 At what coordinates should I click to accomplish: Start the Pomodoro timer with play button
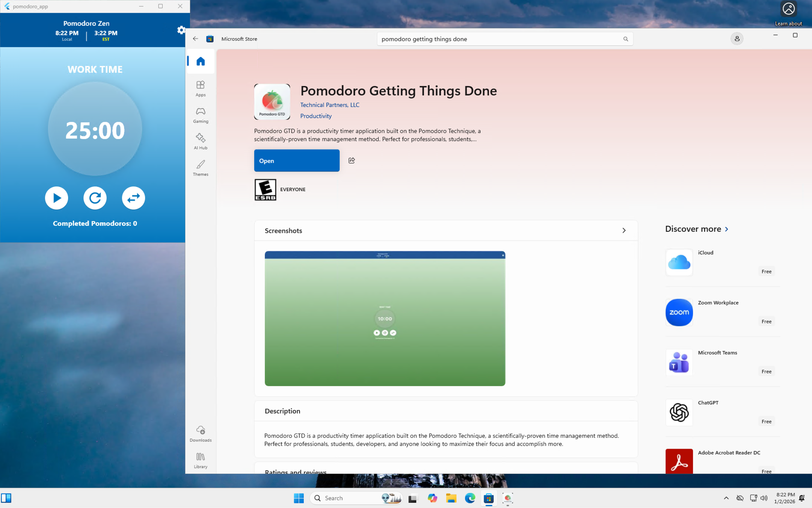(x=56, y=198)
